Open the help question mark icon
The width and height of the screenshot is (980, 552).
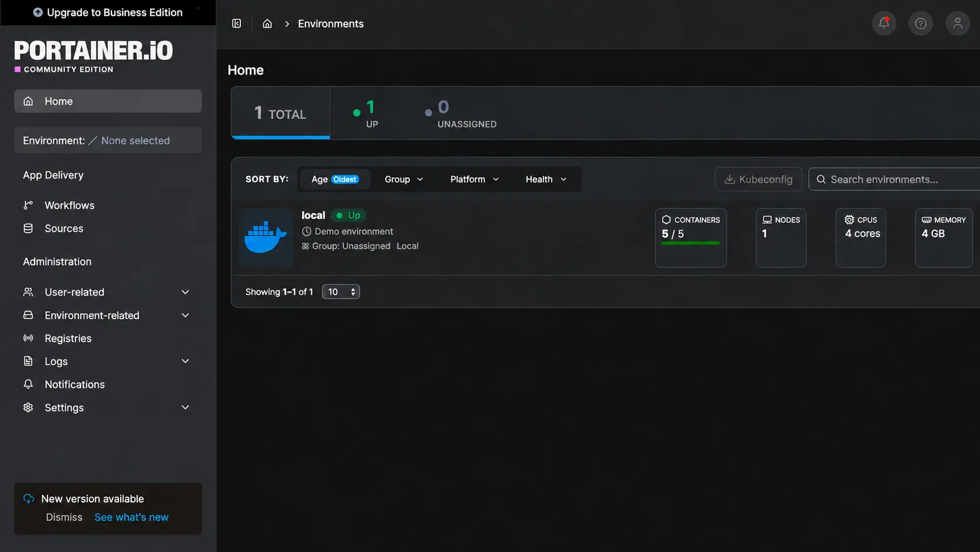(921, 23)
